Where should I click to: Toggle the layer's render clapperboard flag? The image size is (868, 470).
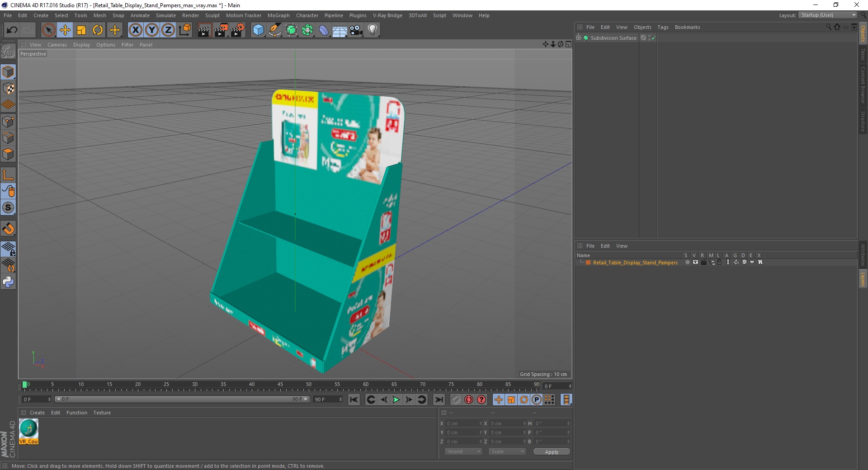click(x=703, y=262)
